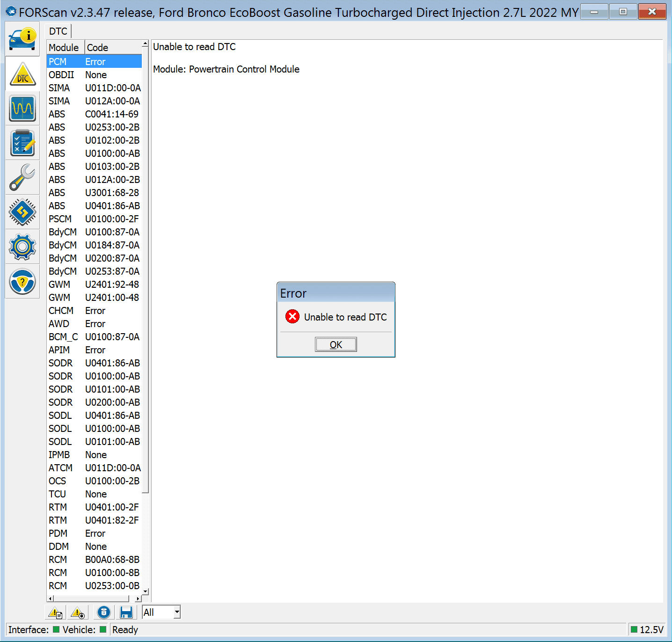Select the OBDII None row
672x642 pixels.
[x=94, y=75]
